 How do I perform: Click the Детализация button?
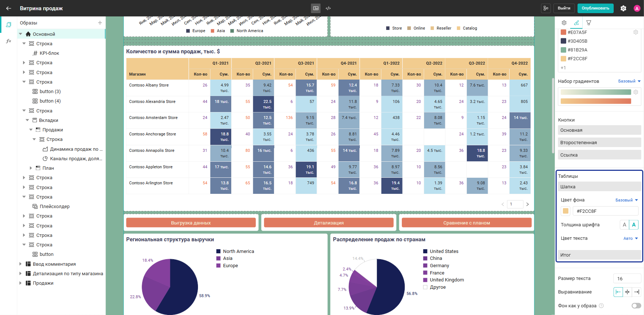(329, 223)
